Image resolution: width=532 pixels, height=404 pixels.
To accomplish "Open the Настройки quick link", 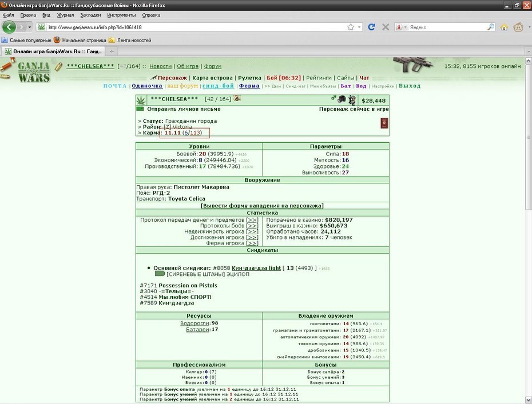I will (383, 86).
